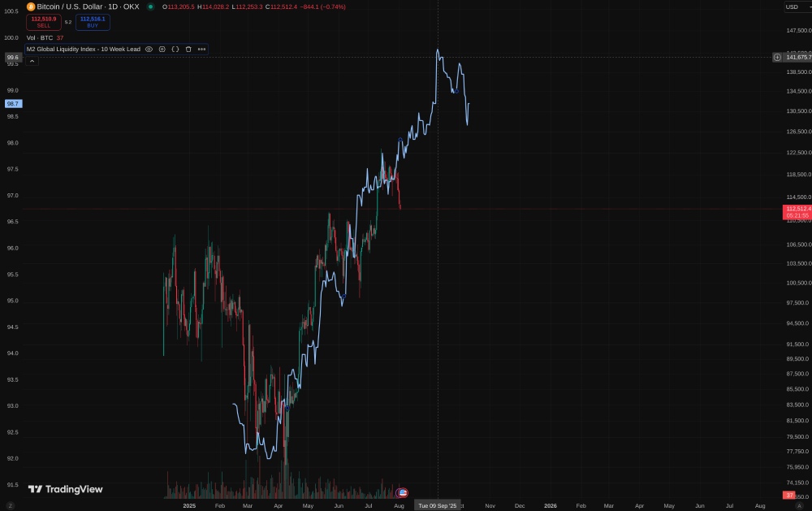Open the TradingView logo link
Screen dimensions: 812x511
coord(65,489)
